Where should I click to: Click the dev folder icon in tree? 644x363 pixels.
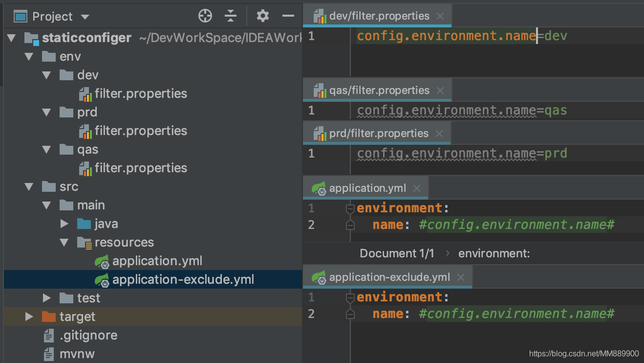tap(66, 75)
